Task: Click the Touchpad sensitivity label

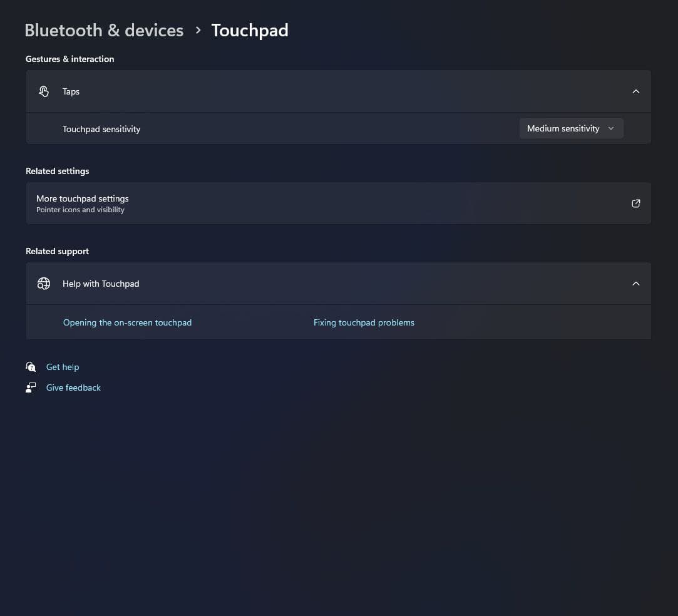Action: point(101,129)
